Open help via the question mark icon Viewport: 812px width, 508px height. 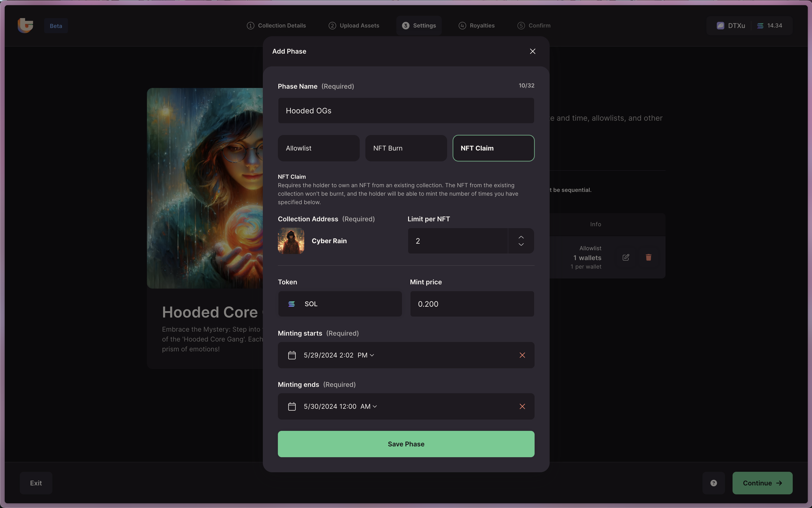[x=713, y=483]
